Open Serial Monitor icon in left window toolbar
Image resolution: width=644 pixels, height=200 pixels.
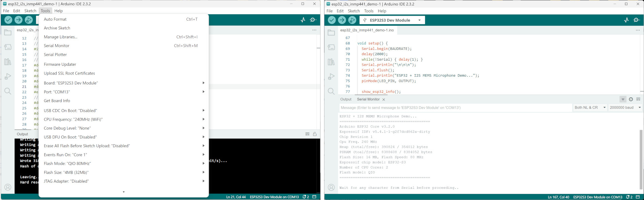click(x=314, y=20)
